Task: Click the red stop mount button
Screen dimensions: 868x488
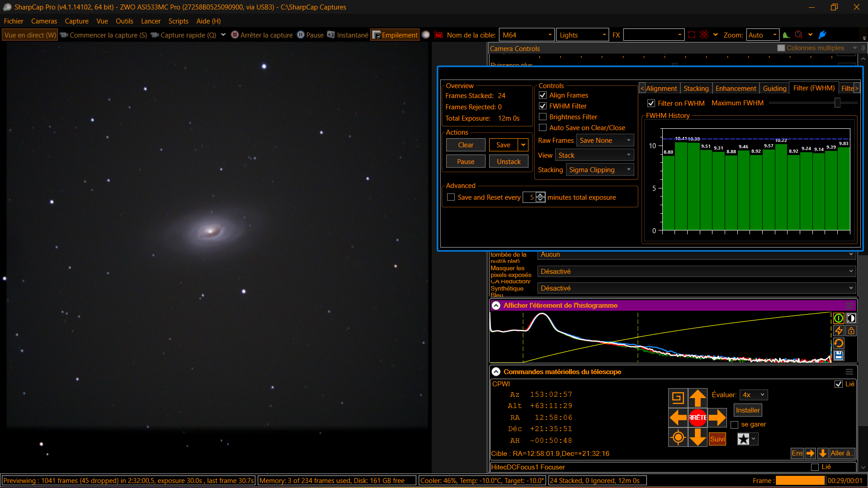Action: click(x=698, y=418)
